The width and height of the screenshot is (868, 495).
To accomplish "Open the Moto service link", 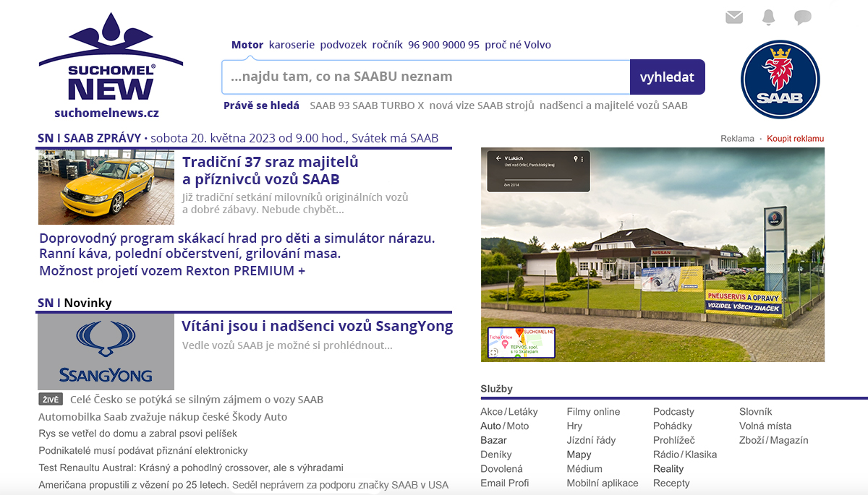I will pyautogui.click(x=517, y=426).
